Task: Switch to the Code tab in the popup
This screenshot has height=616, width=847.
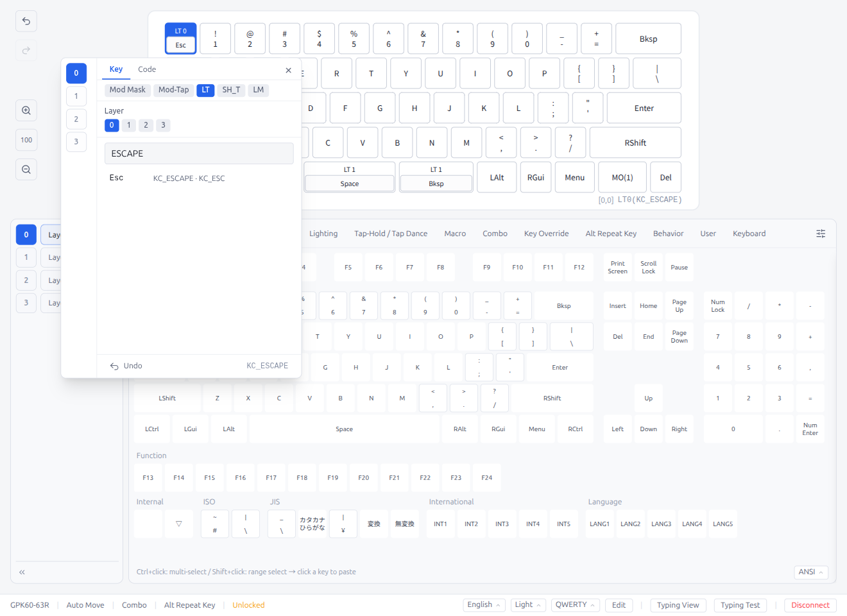Action: pos(147,69)
